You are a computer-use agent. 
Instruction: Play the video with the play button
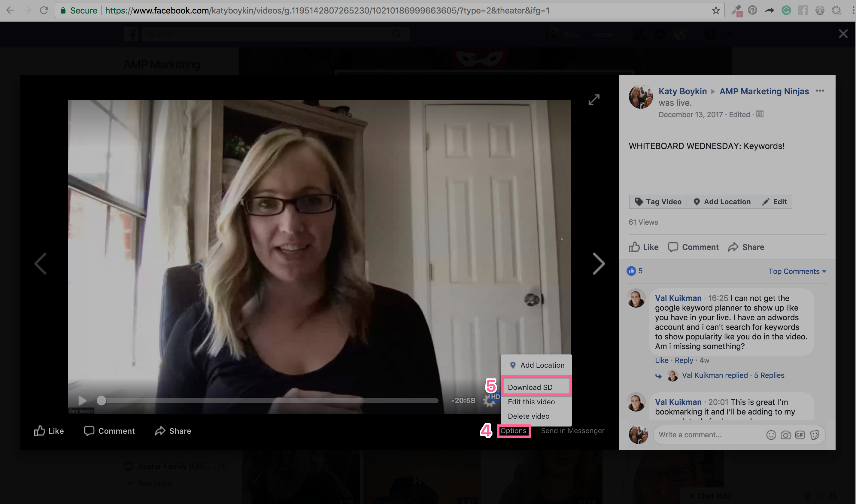point(82,401)
